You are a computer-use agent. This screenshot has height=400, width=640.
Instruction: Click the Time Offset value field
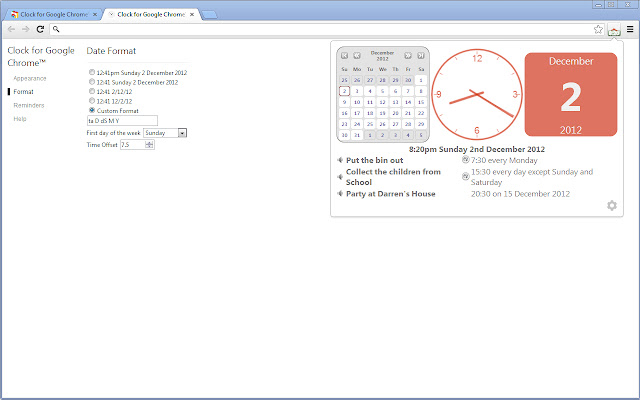133,144
